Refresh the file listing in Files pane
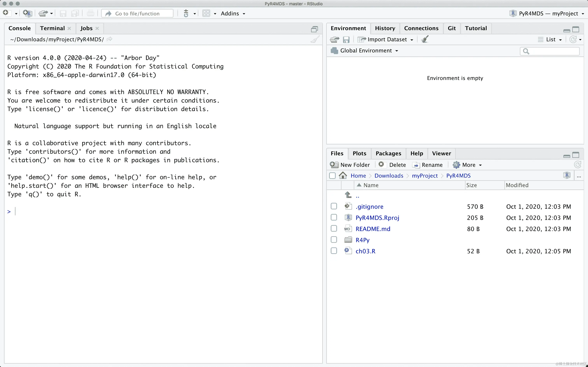This screenshot has width=588, height=367. coord(577,165)
